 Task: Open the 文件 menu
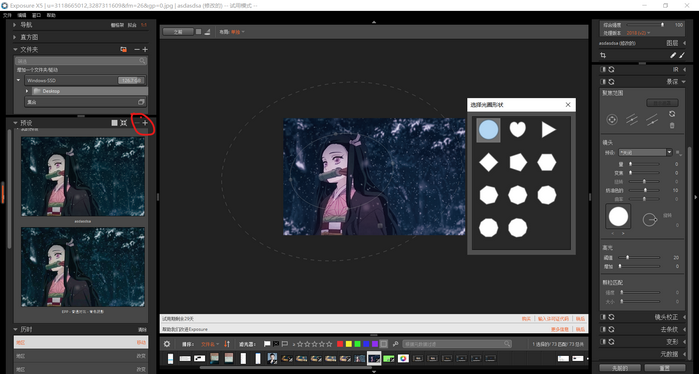(x=7, y=15)
